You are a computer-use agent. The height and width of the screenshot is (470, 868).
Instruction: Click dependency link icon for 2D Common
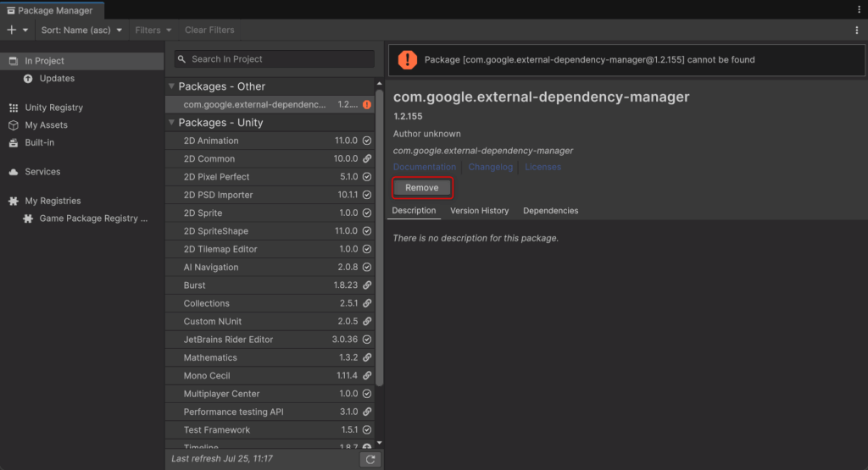pyautogui.click(x=367, y=158)
